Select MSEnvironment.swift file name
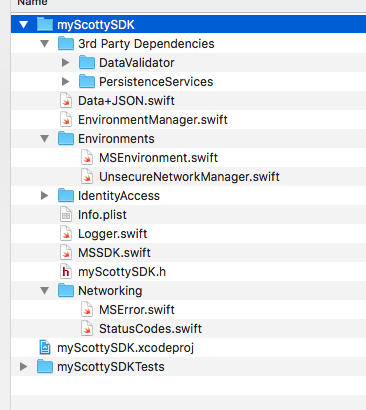Viewport: 366px width, 410px height. coord(158,158)
